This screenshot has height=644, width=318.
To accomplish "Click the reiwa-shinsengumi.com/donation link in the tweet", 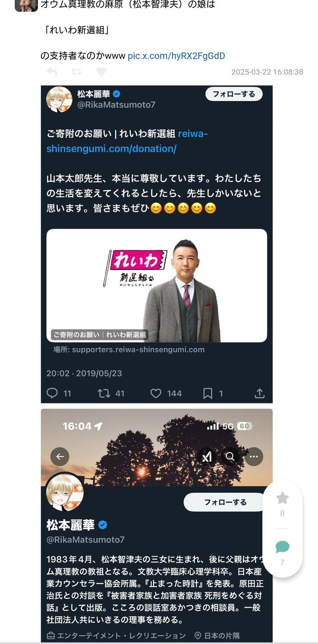I will pyautogui.click(x=127, y=141).
